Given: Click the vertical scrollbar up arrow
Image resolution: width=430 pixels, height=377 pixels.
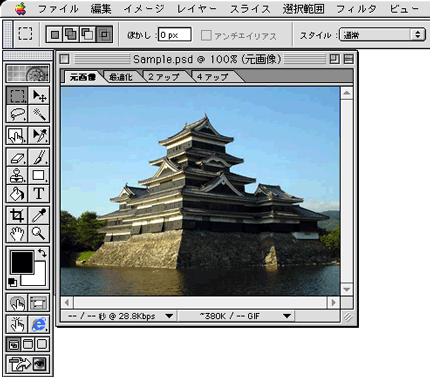Looking at the screenshot, I should (x=347, y=93).
